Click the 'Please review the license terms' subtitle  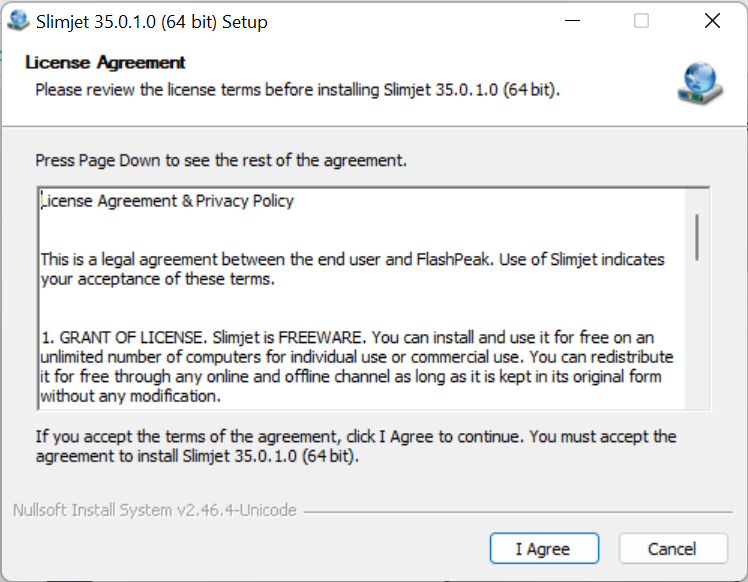point(297,90)
